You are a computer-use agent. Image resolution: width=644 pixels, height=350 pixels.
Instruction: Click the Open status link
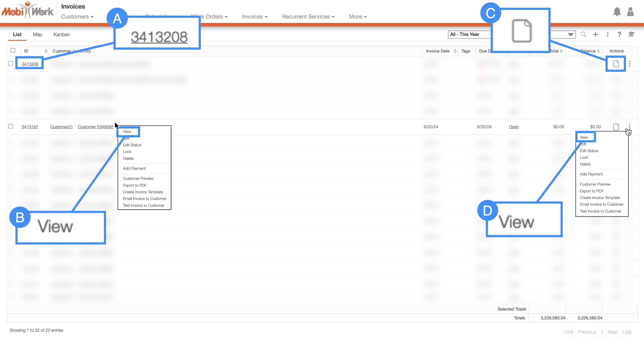(513, 127)
